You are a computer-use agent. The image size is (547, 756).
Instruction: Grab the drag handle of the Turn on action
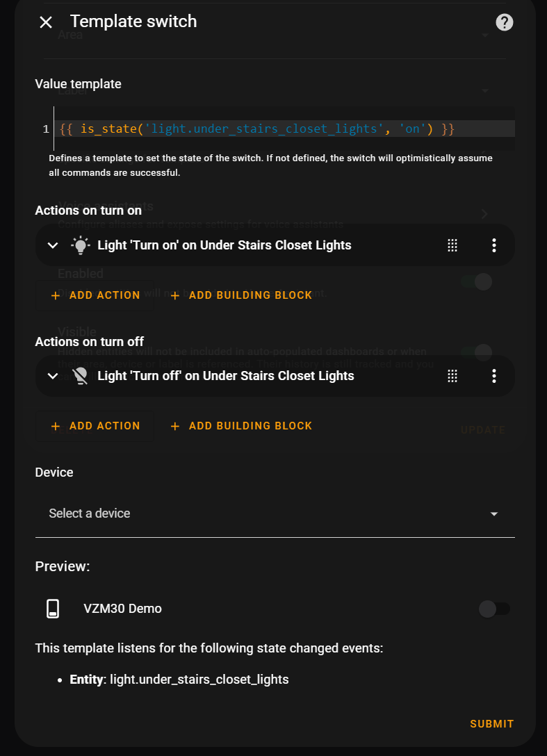(452, 245)
